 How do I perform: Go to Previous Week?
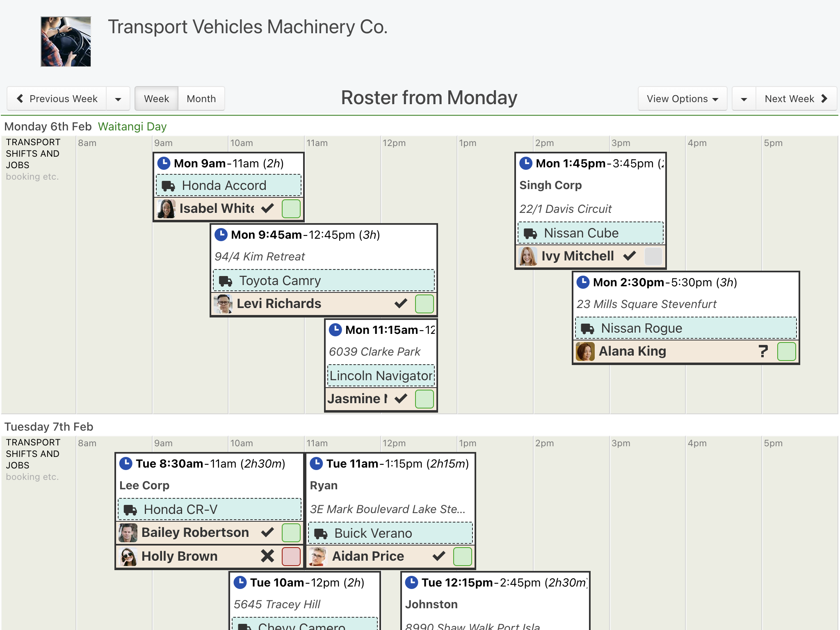(57, 99)
